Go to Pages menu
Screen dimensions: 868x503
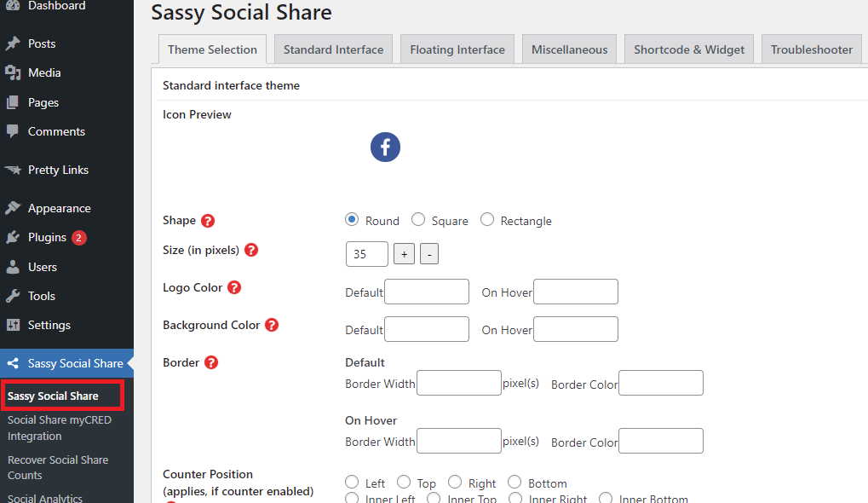pyautogui.click(x=43, y=102)
